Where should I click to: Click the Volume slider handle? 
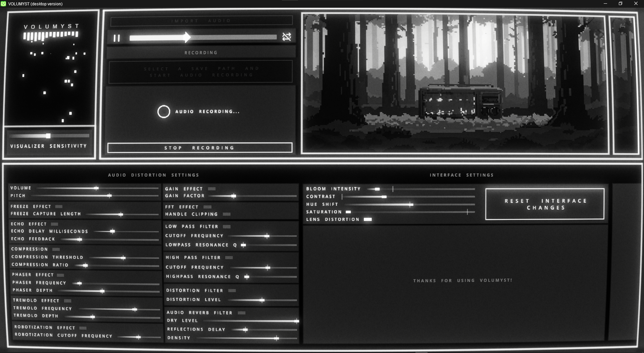[x=96, y=188]
